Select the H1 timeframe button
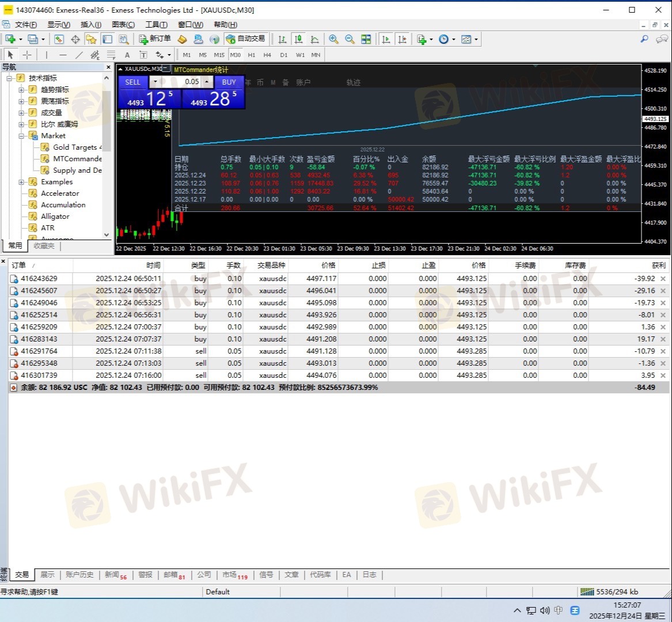This screenshot has height=622, width=672. pos(251,55)
